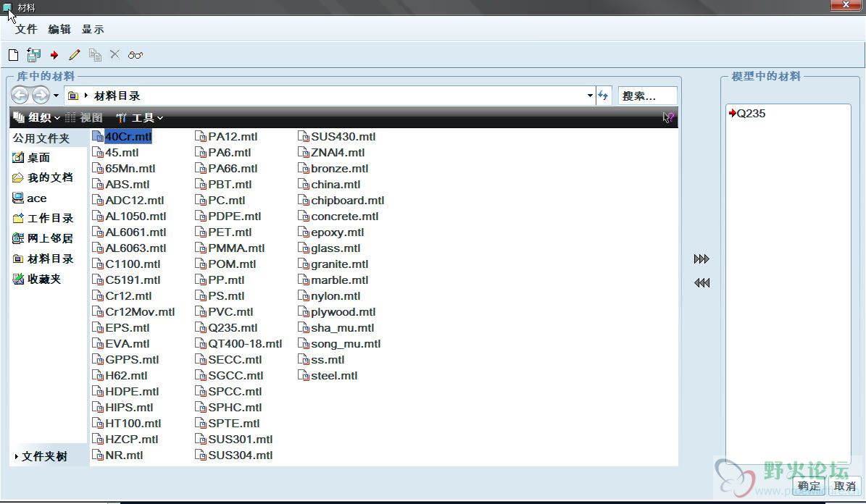Image resolution: width=866 pixels, height=504 pixels.
Task: Select the C1100.mtl file
Action: point(127,264)
